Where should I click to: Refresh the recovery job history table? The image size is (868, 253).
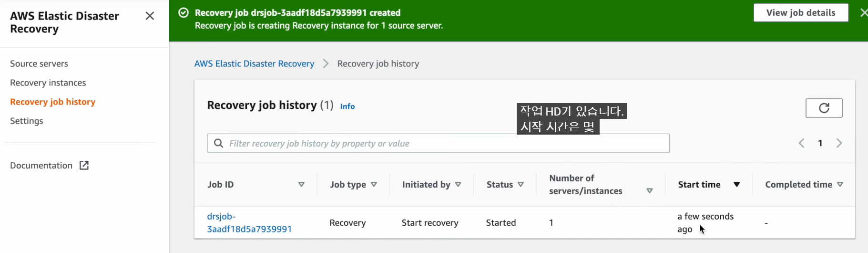coord(824,108)
